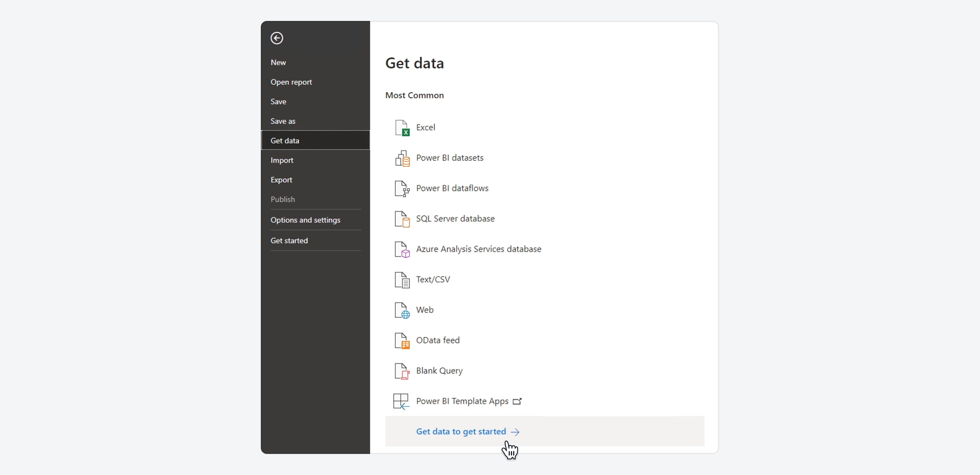Choose Open report from the sidebar

click(315, 82)
